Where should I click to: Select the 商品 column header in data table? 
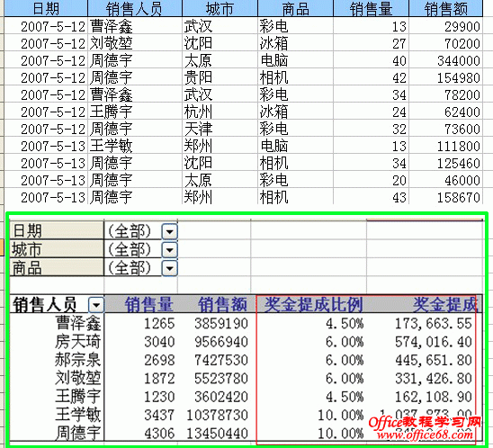tap(295, 8)
